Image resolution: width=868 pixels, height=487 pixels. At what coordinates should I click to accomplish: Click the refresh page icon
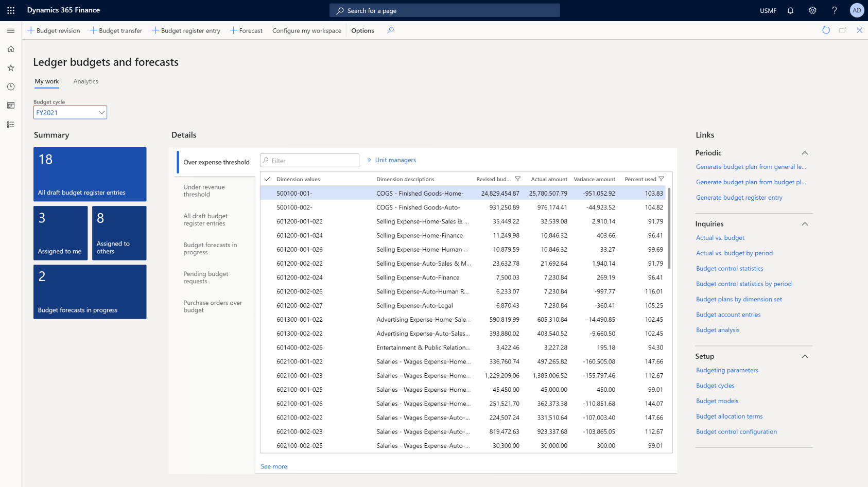pyautogui.click(x=826, y=30)
